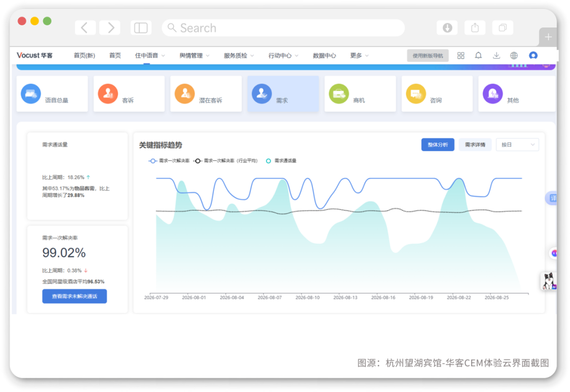Open the browser downloads icon

[x=447, y=27]
